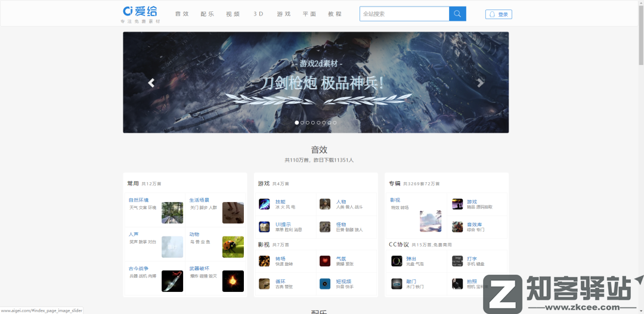Open the 生活场景 link
The height and width of the screenshot is (314, 644).
coord(199,200)
